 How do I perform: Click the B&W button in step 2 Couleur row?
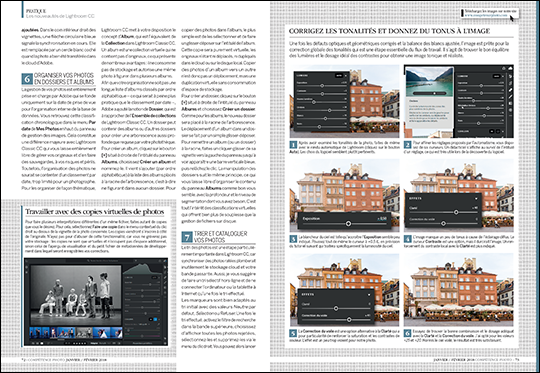click(492, 131)
